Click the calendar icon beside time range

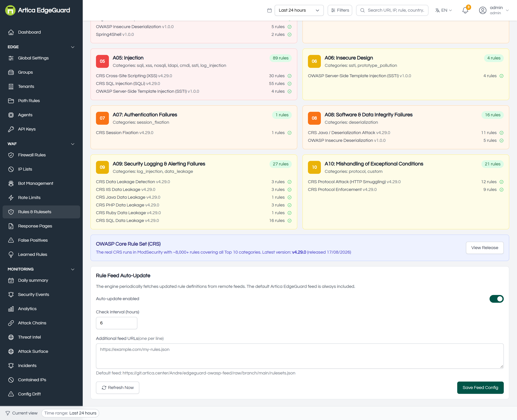pyautogui.click(x=269, y=10)
